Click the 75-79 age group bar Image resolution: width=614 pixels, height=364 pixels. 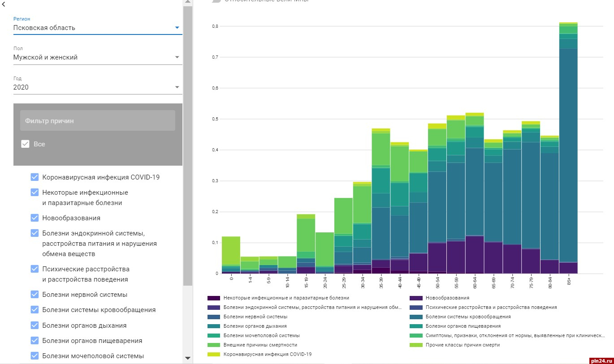click(x=531, y=197)
